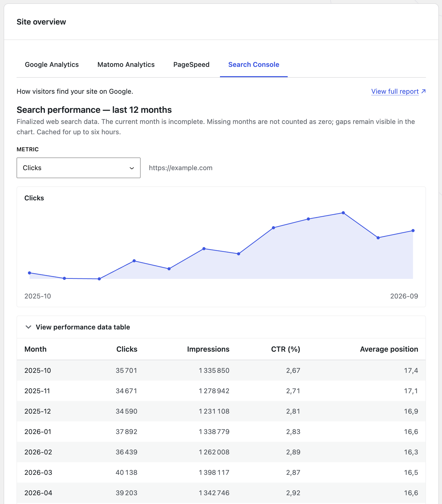Screen dimensions: 442x504
Task: Click the Search Console tab
Action: 254,65
